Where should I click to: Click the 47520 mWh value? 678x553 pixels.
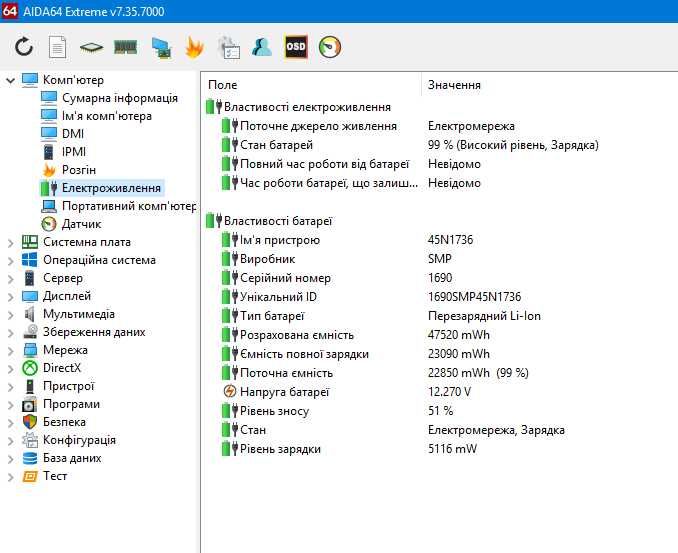click(x=459, y=335)
